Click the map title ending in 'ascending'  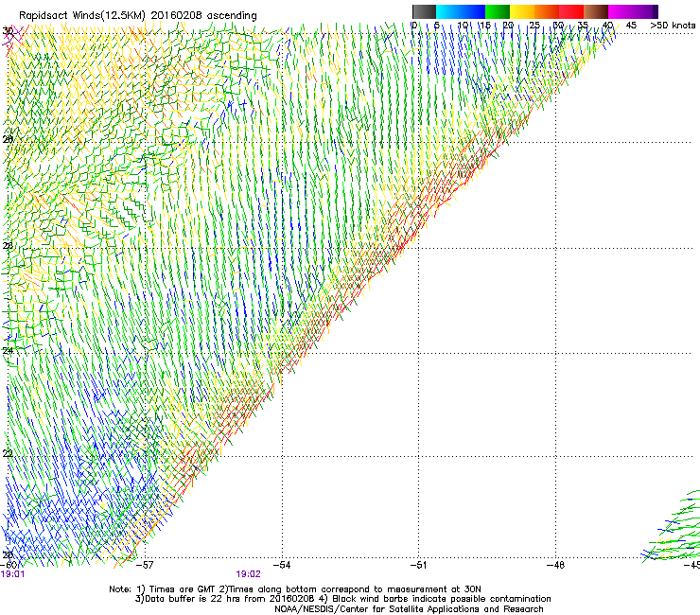[138, 16]
